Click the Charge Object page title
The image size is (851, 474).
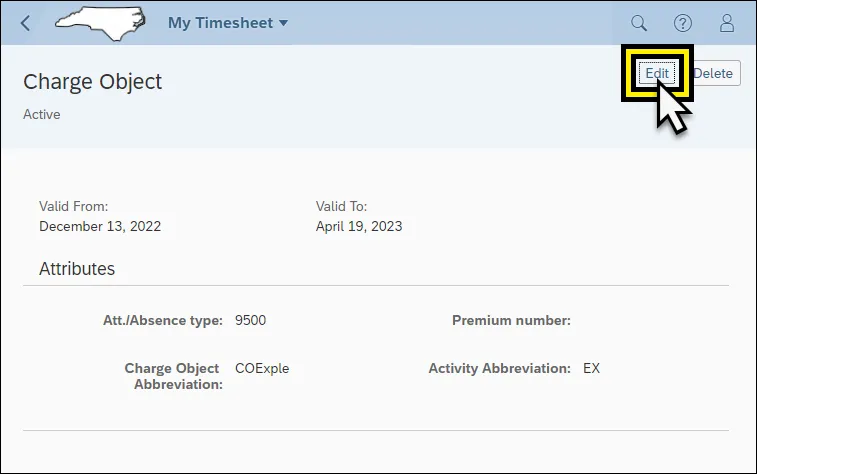(x=92, y=82)
